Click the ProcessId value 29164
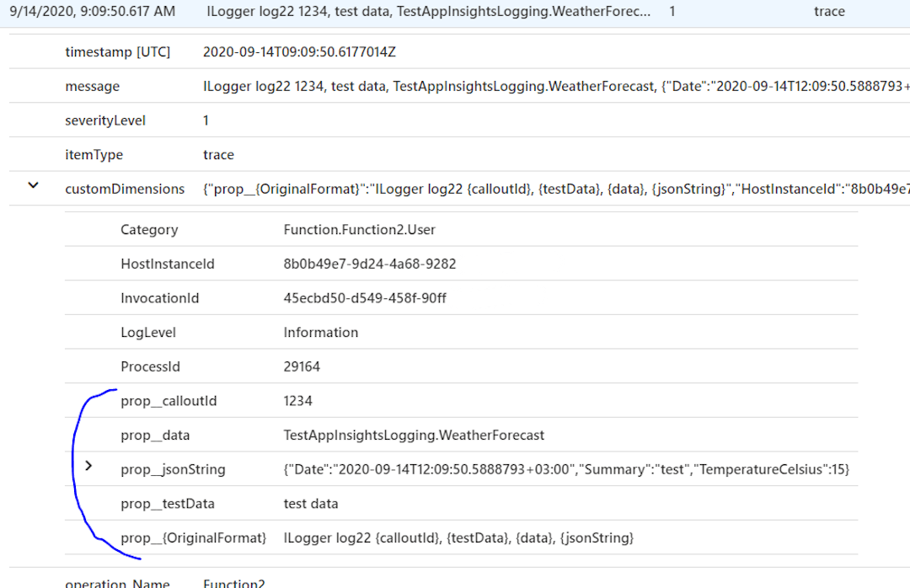Screen dimensions: 910x588 click(x=301, y=366)
